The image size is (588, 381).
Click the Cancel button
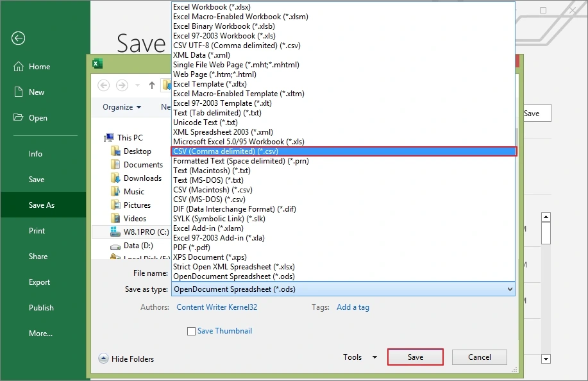click(479, 357)
